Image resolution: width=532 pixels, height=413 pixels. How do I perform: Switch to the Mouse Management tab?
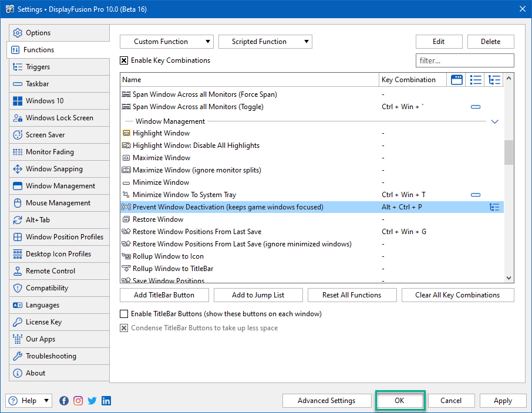[x=59, y=203]
